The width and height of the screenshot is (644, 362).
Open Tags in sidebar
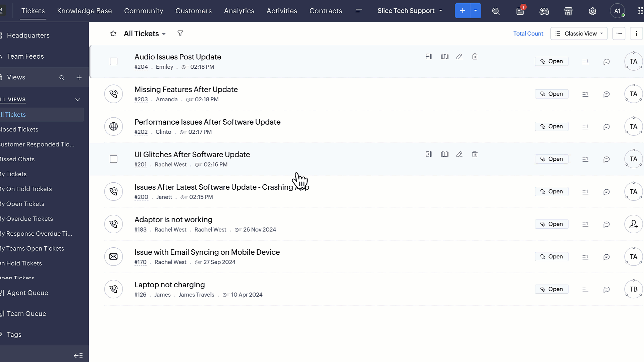pos(14,335)
